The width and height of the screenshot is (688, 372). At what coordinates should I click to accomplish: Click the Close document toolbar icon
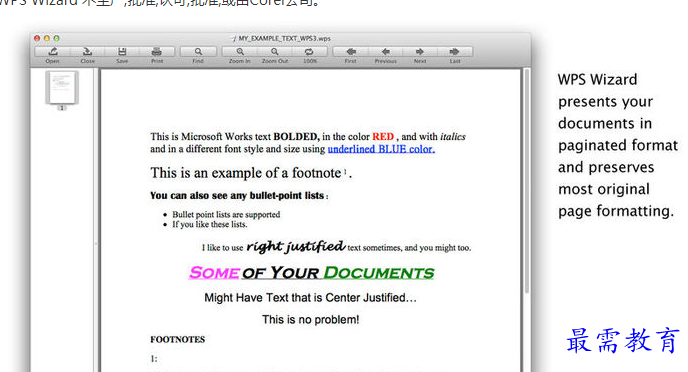coord(87,52)
